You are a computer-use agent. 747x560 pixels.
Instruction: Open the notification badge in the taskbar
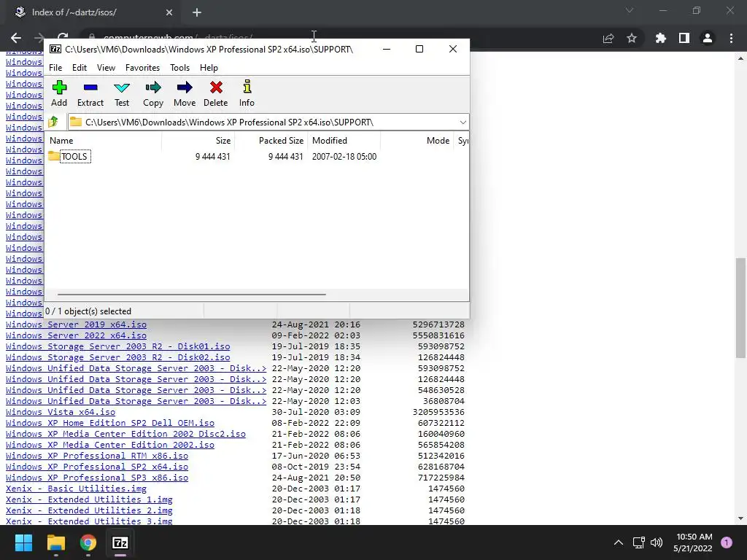[x=727, y=542]
